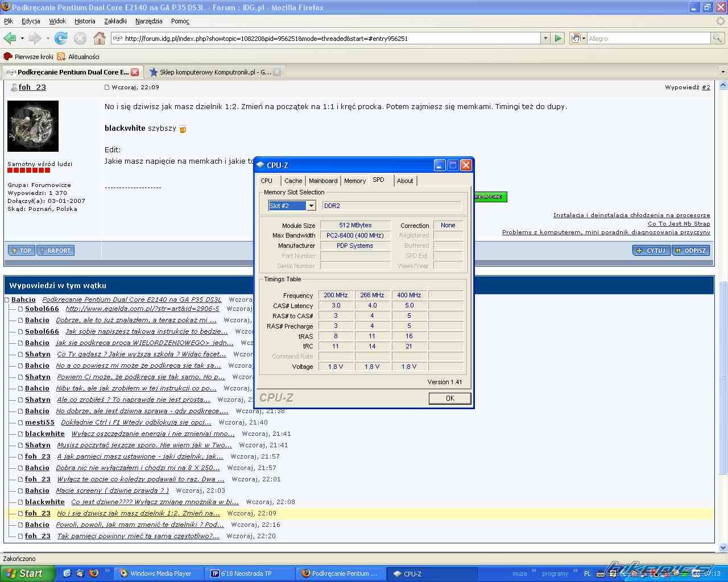
Task: Switch to the CPU tab in CPU-Z
Action: pos(267,181)
